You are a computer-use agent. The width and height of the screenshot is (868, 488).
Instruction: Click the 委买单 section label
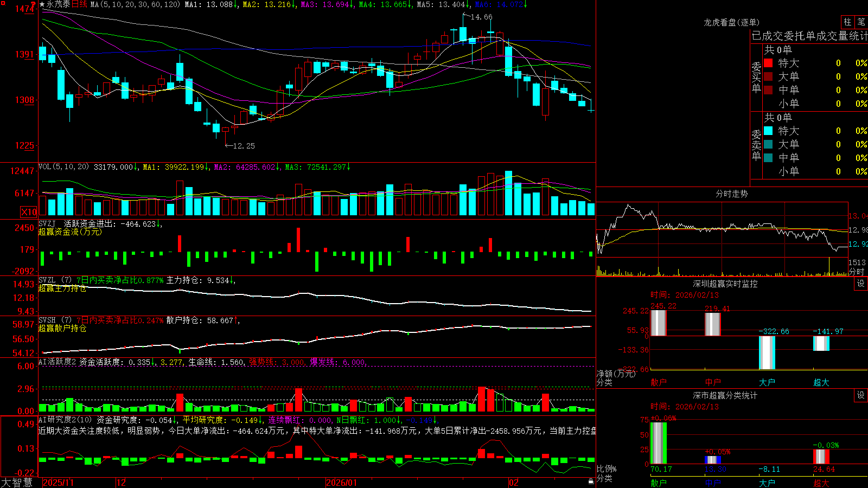tap(756, 77)
